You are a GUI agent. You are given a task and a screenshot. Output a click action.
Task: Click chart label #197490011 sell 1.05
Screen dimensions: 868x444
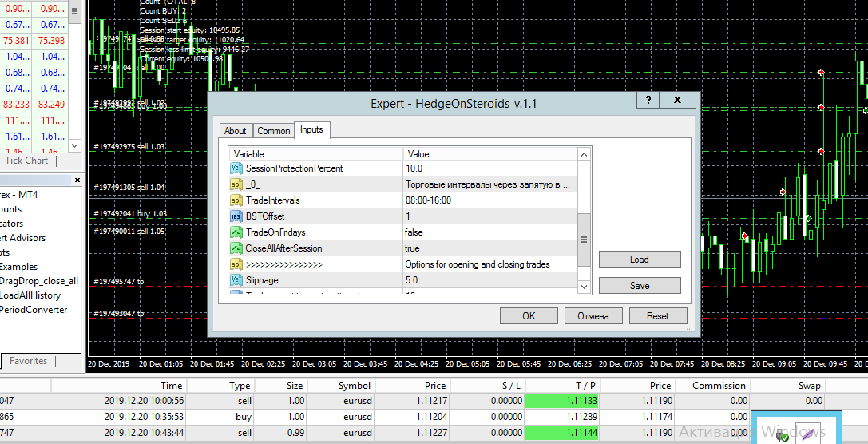pyautogui.click(x=129, y=231)
